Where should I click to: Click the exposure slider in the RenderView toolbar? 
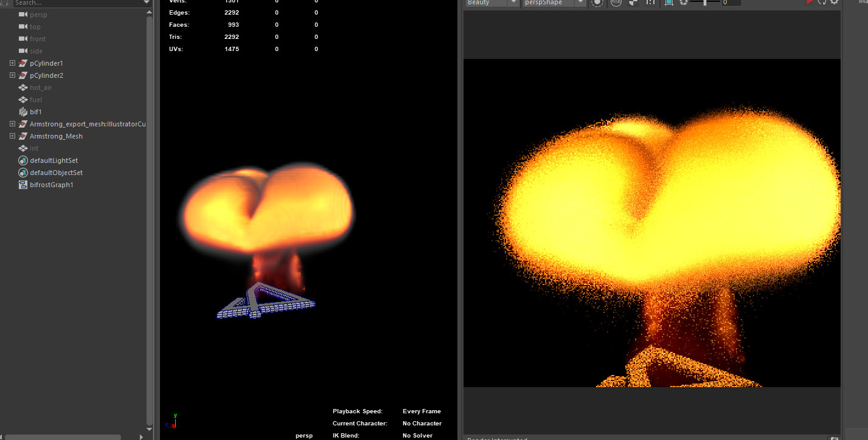(704, 3)
